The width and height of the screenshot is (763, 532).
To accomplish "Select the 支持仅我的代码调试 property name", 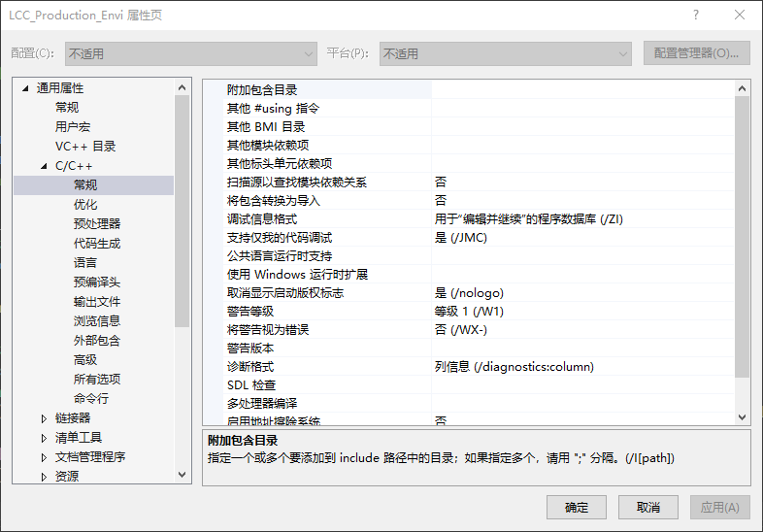I will (280, 238).
